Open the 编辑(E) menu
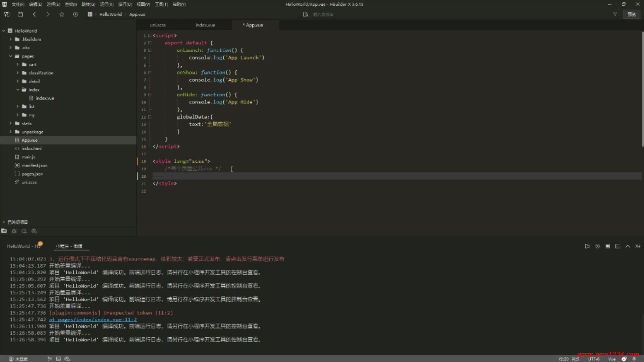This screenshot has width=644, height=362. pos(35,4)
